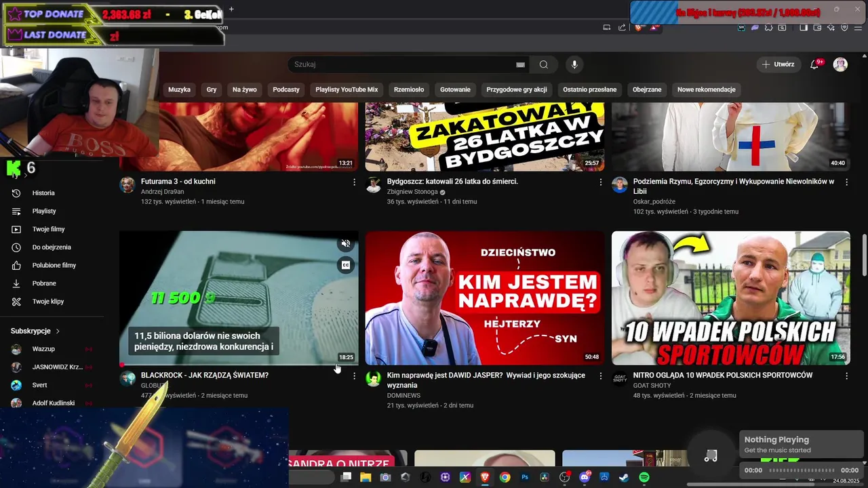The image size is (868, 488).
Task: Click the install-app icon in address bar
Action: coord(607,27)
